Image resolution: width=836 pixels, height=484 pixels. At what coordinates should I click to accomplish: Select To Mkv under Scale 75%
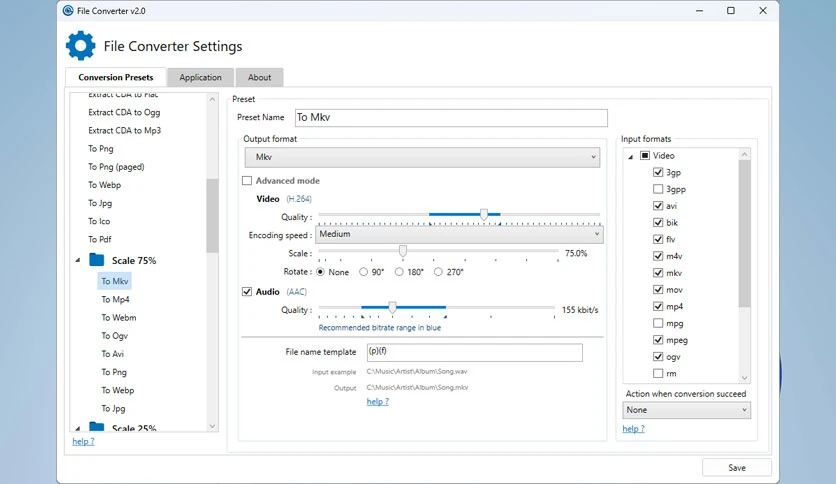click(115, 281)
